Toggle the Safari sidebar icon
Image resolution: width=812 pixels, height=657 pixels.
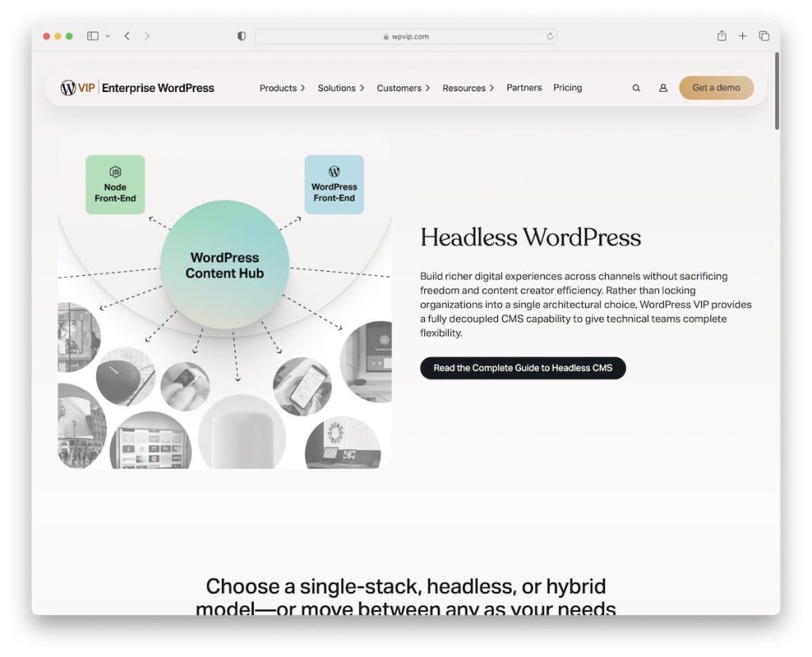(91, 36)
